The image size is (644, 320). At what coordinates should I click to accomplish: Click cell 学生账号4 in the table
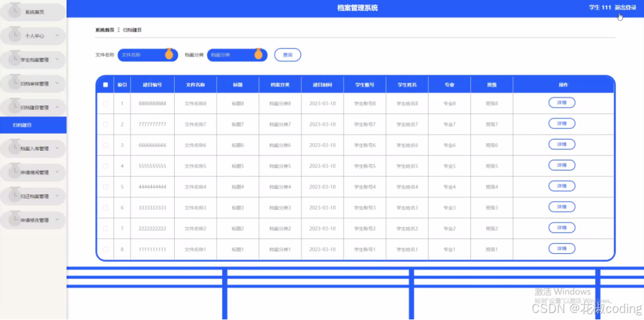pos(365,187)
